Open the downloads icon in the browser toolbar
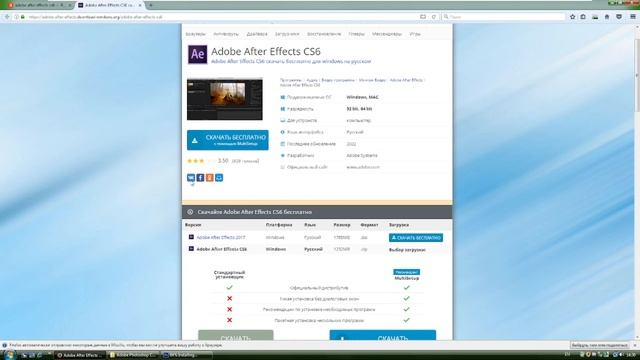 pos(595,17)
